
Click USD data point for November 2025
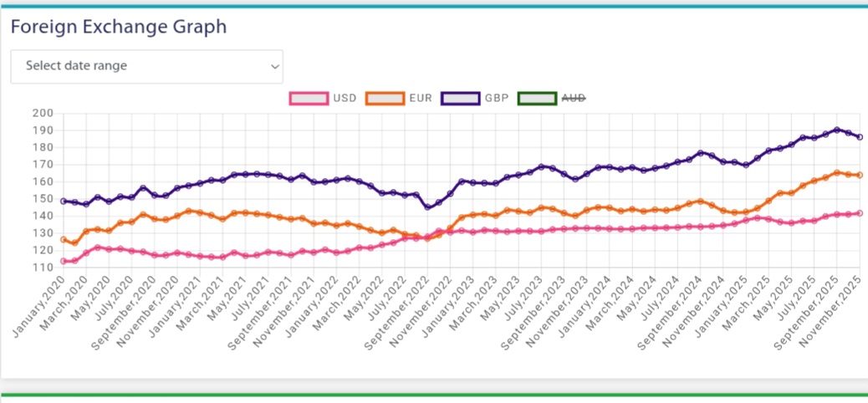[x=860, y=213]
